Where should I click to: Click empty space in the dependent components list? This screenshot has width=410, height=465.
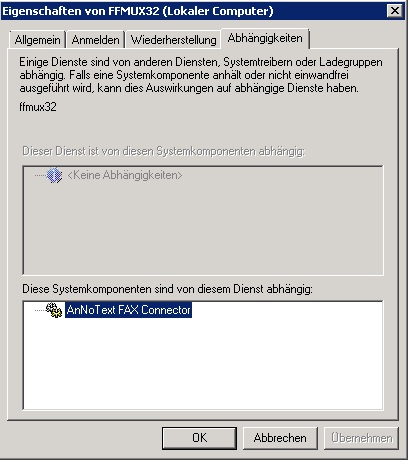coord(203,365)
